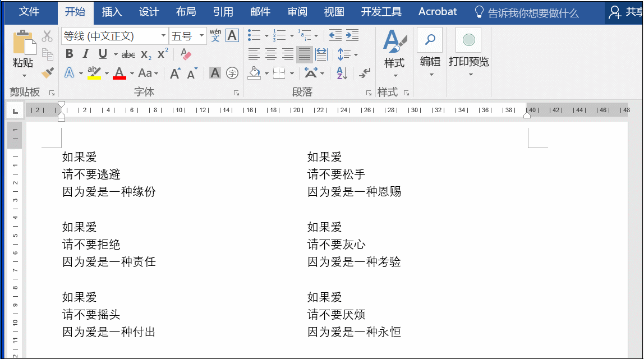Click the 粘贴 paste button

point(22,54)
